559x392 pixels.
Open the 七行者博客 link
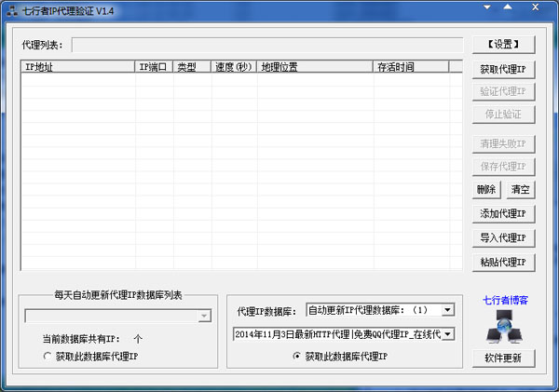coord(505,301)
